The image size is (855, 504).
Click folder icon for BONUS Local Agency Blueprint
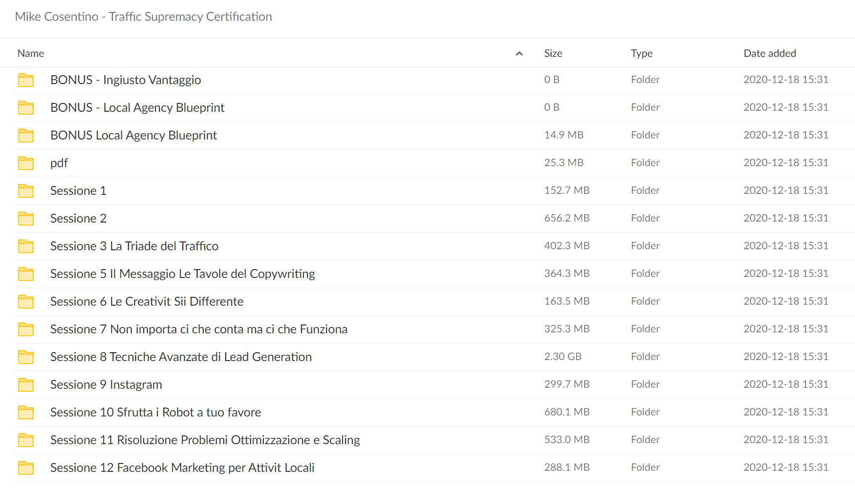click(26, 136)
